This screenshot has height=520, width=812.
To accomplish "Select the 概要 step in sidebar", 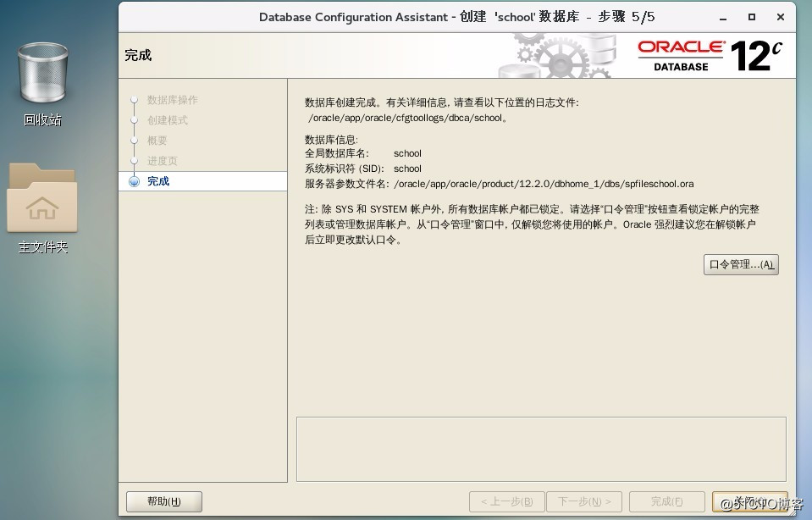I will 157,141.
